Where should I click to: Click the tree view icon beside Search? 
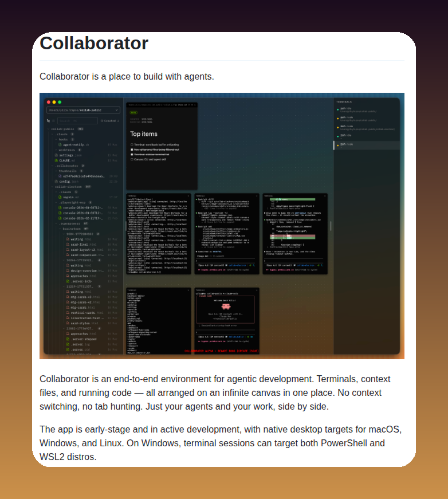(48, 121)
